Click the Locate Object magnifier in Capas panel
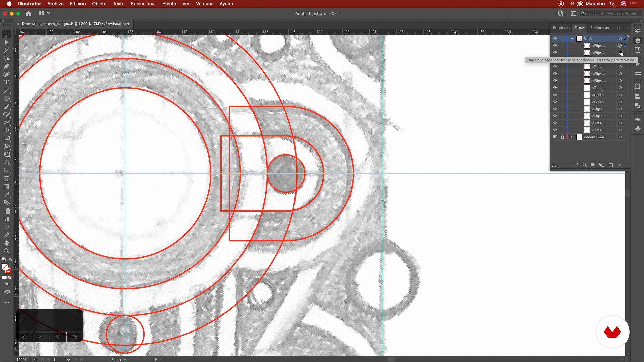Screen dimensions: 644x362 [584, 165]
